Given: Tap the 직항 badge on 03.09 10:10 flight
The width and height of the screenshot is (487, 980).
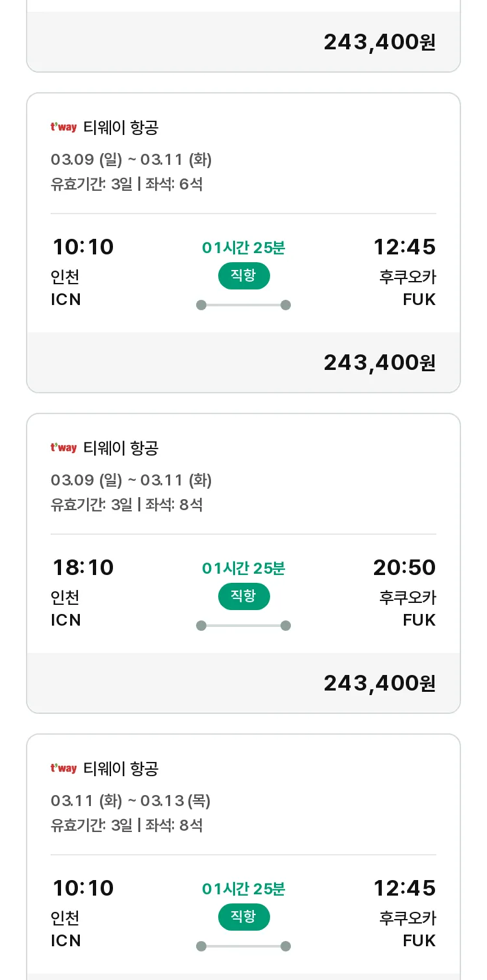Looking at the screenshot, I should coord(243,276).
